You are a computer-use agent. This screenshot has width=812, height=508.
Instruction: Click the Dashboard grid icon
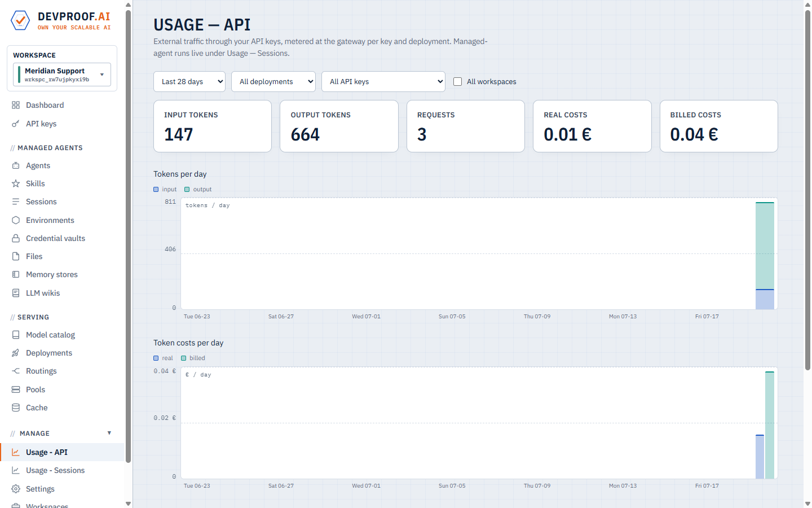point(16,105)
